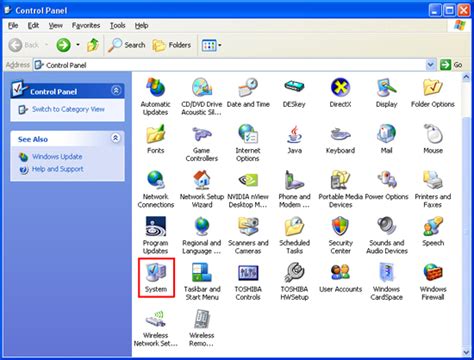Open the TOSHIBA Controls icon

click(x=248, y=282)
